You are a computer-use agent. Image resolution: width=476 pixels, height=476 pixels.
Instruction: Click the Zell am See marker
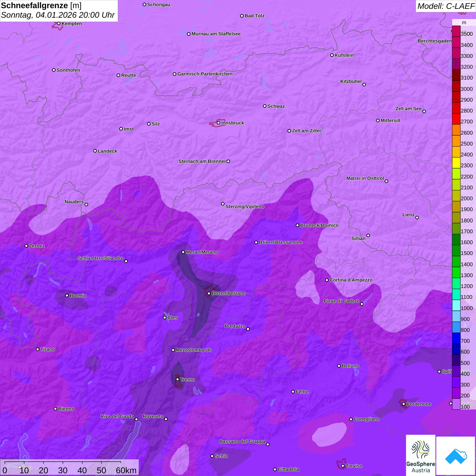click(x=424, y=112)
